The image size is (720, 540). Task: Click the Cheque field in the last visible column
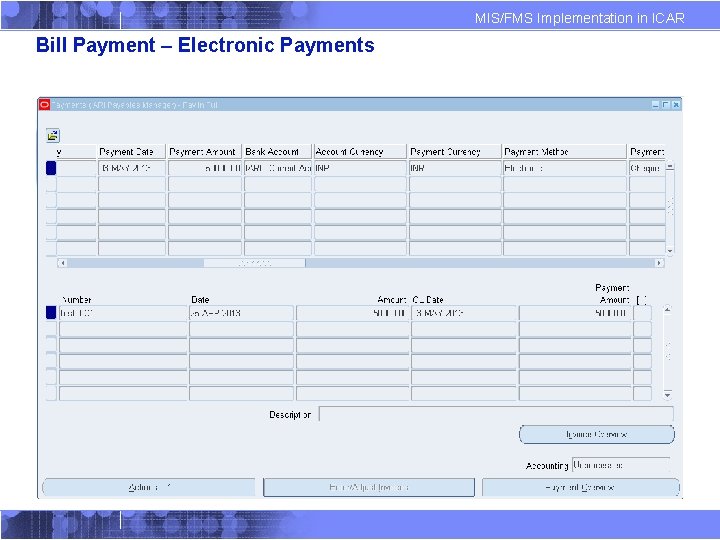pyautogui.click(x=647, y=168)
